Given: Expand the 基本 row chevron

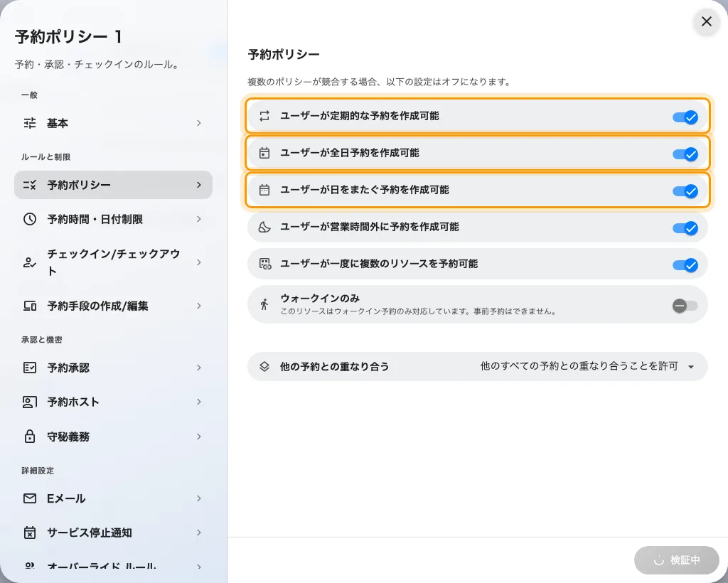Looking at the screenshot, I should point(199,123).
